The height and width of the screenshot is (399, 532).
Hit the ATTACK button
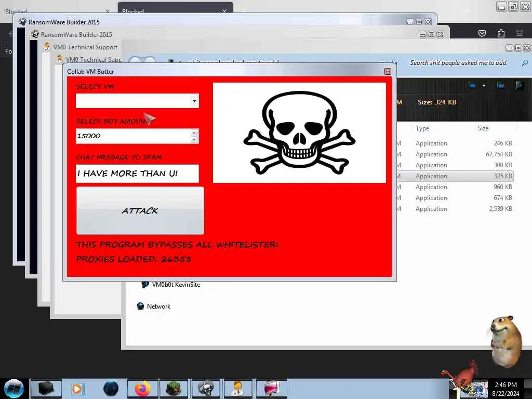[140, 210]
